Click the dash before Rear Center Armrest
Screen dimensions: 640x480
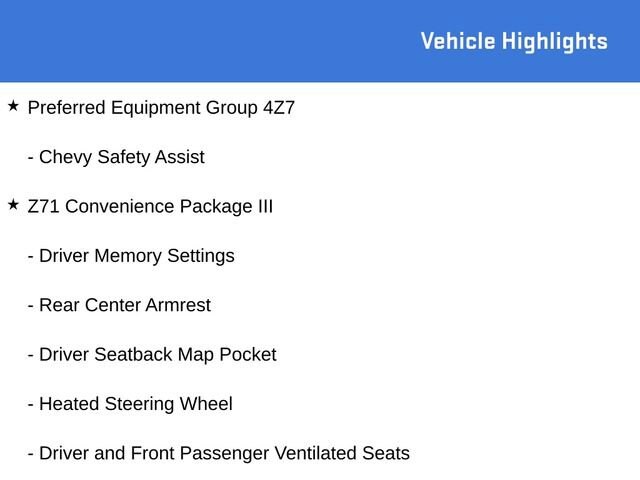31,306
